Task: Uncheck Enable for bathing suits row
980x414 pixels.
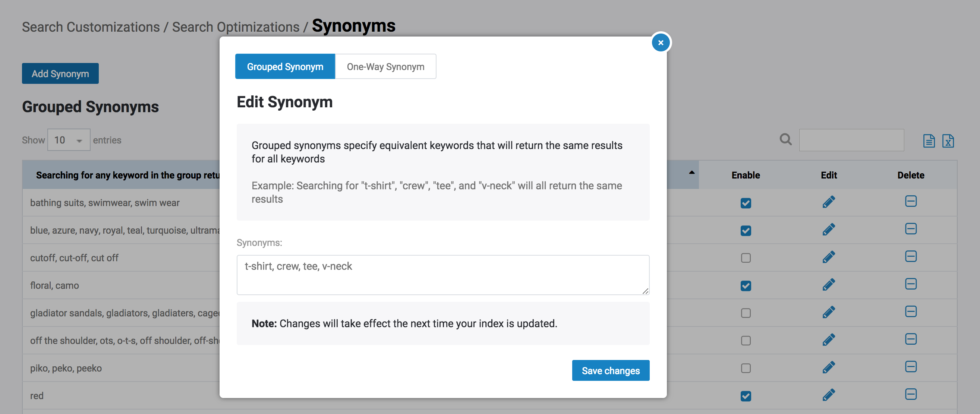Action: pyautogui.click(x=746, y=203)
